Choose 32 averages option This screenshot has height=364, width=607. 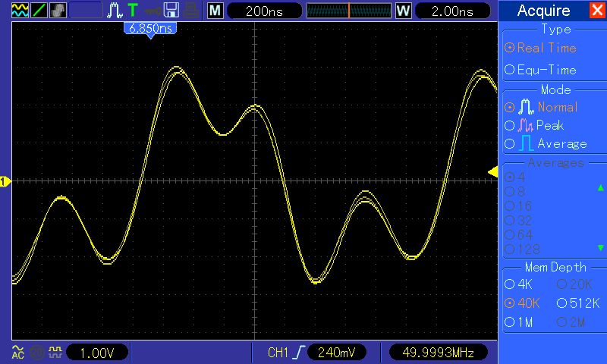518,221
